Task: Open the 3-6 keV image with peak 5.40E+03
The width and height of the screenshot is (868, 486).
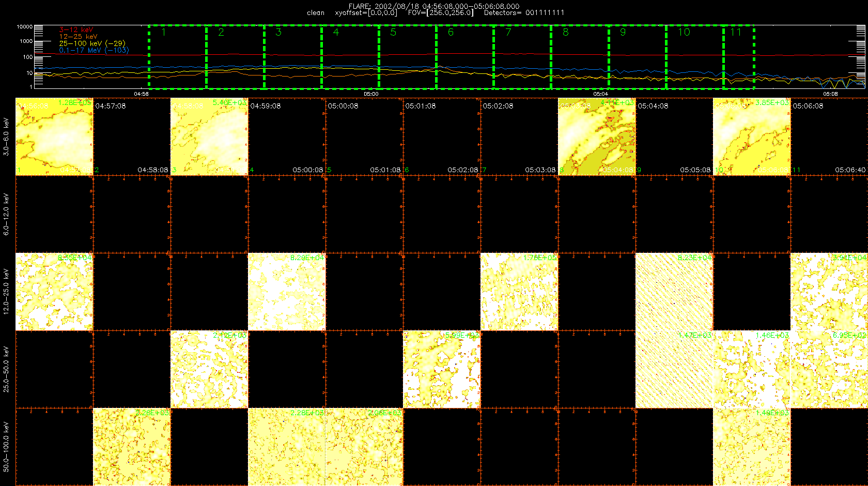Action: [x=209, y=136]
